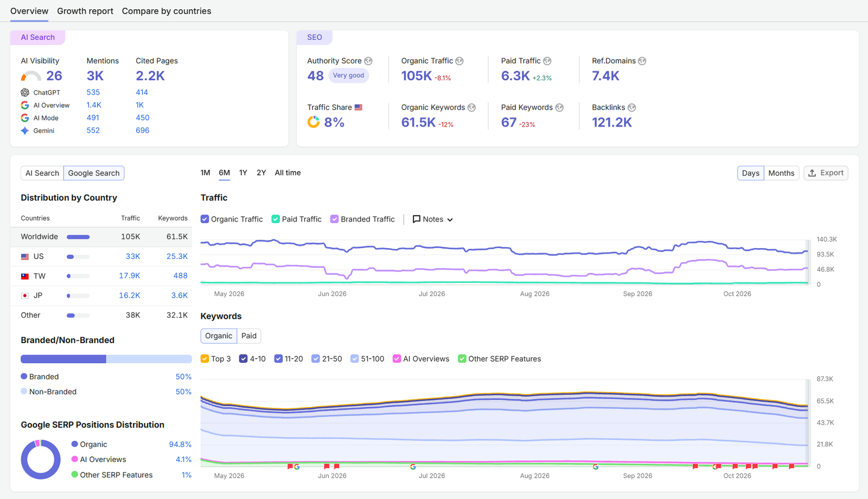Click the Traffic Share donut icon
This screenshot has height=499, width=868.
point(314,122)
